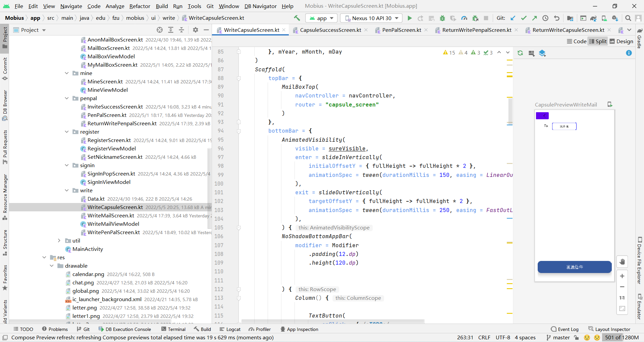Collapse the register folder
Image resolution: width=644 pixels, height=342 pixels.
(67, 132)
